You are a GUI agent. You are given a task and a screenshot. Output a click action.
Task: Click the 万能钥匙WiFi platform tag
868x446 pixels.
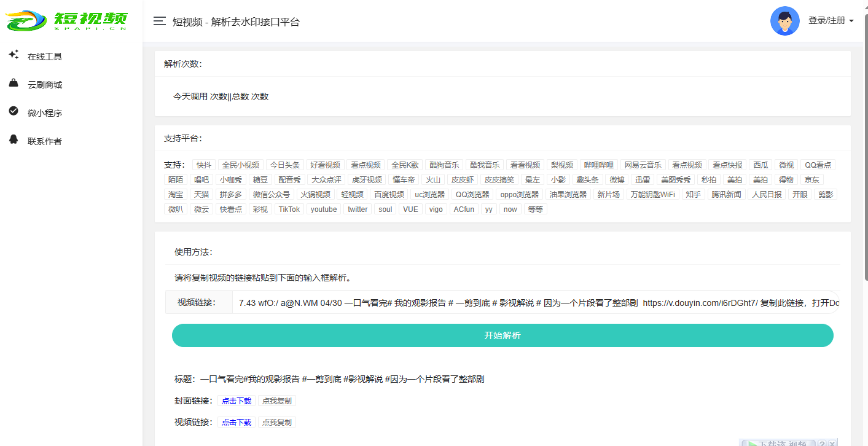point(652,195)
